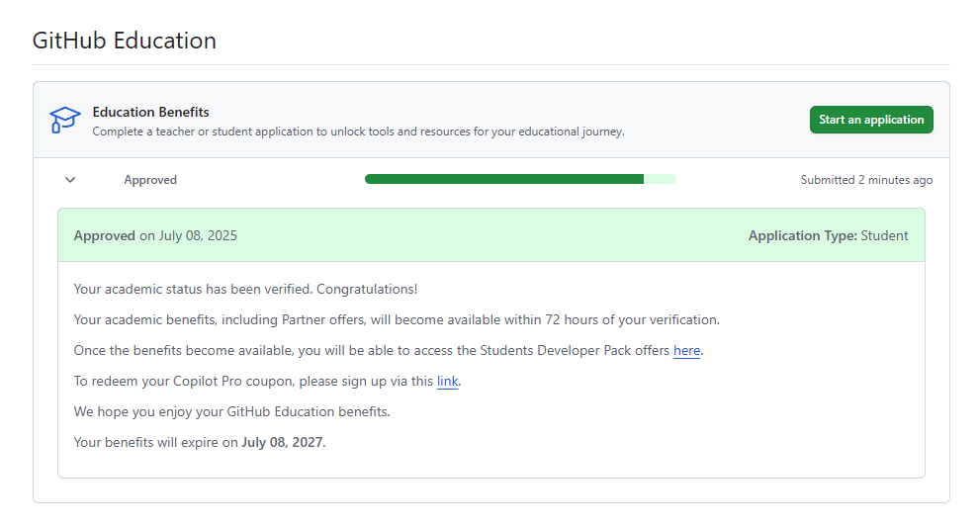Click the 'Application Type: Student' label

pyautogui.click(x=828, y=235)
